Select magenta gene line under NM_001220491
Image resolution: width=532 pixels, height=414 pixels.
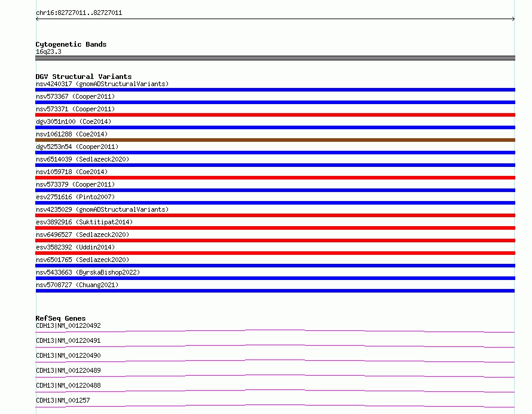coord(275,346)
